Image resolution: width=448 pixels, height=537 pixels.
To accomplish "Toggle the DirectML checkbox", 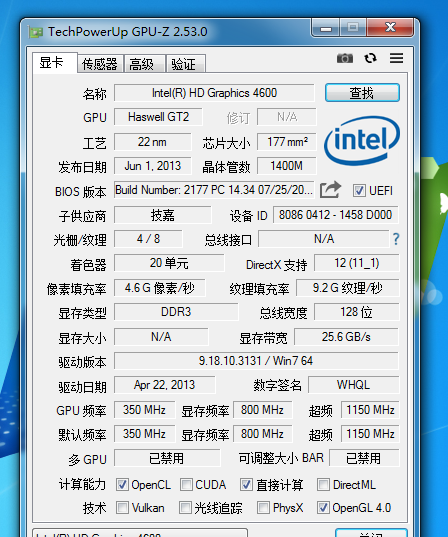I will pyautogui.click(x=323, y=484).
